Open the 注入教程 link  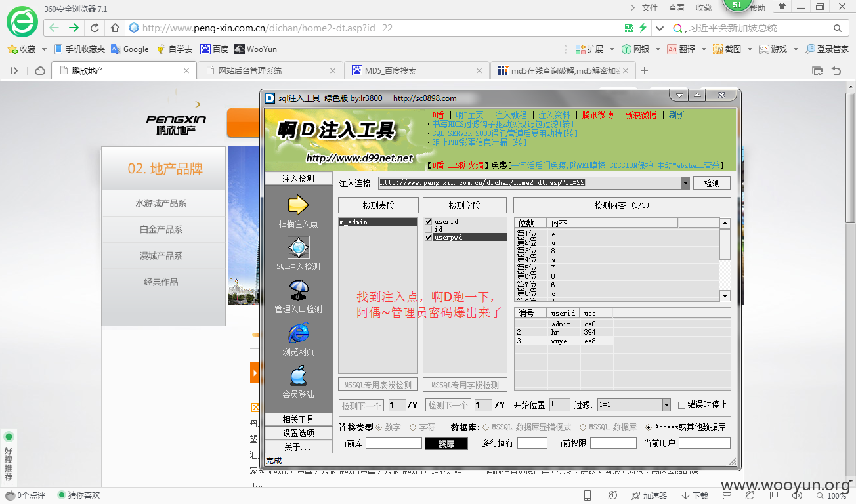point(511,115)
